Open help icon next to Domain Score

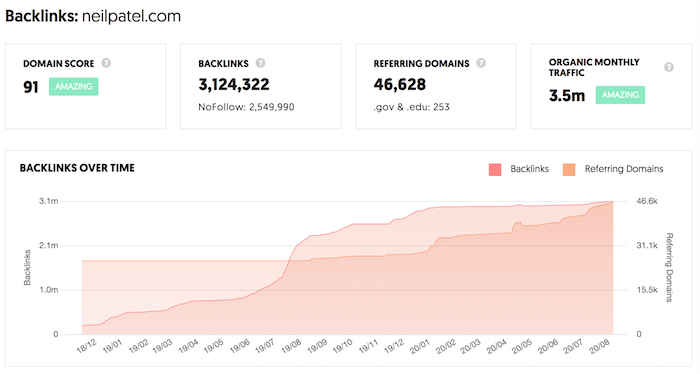[106, 63]
